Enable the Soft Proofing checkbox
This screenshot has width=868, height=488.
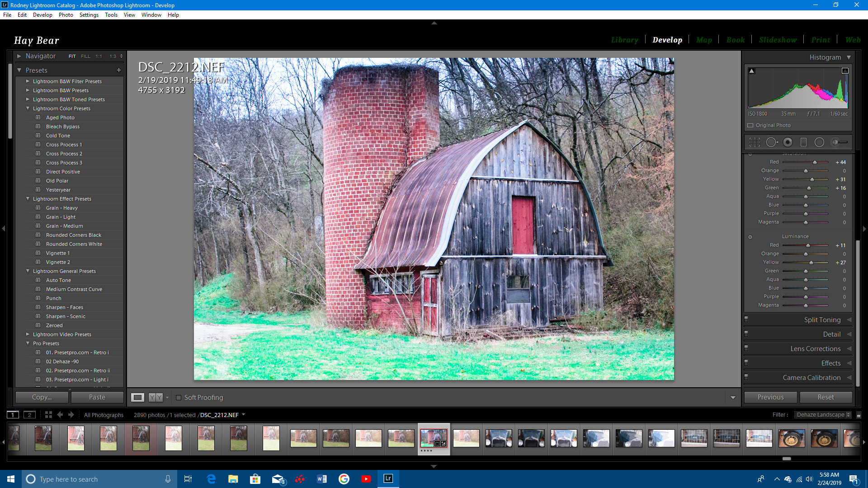click(179, 398)
